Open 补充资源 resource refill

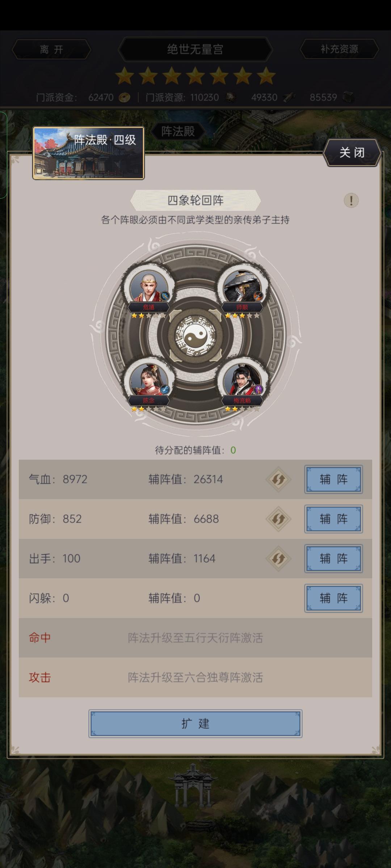[x=339, y=49]
